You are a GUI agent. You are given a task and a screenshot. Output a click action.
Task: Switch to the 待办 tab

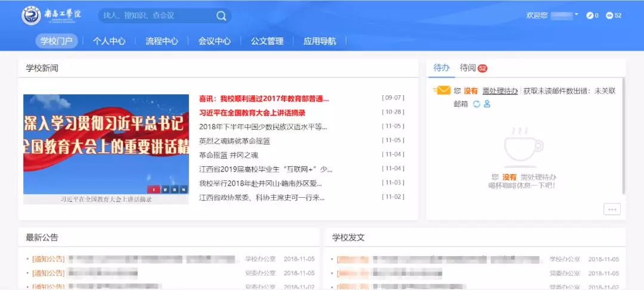pos(441,68)
